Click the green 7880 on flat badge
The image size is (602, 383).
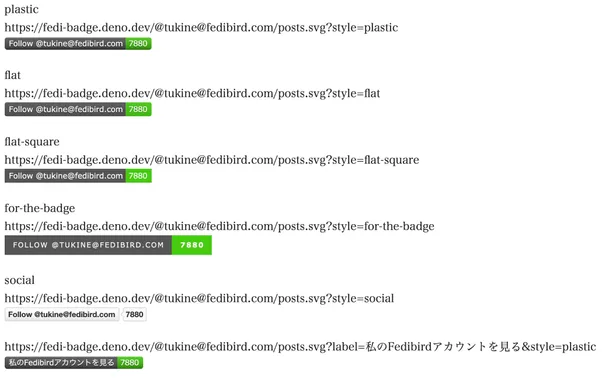pyautogui.click(x=138, y=109)
